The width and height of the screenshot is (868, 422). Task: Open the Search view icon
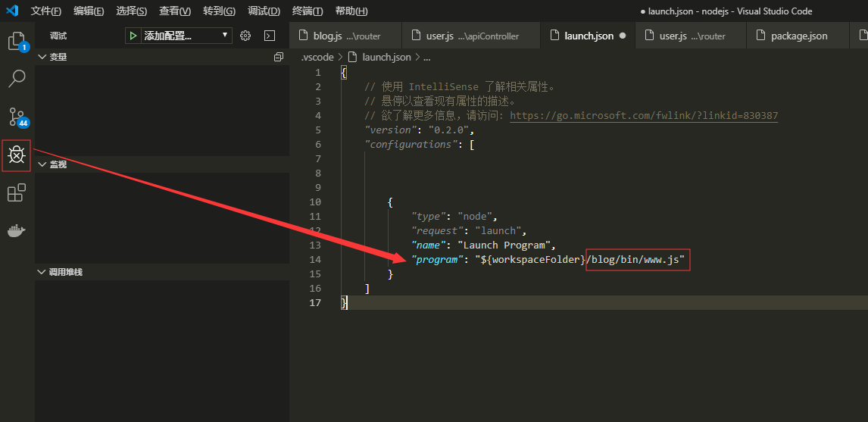tap(17, 79)
